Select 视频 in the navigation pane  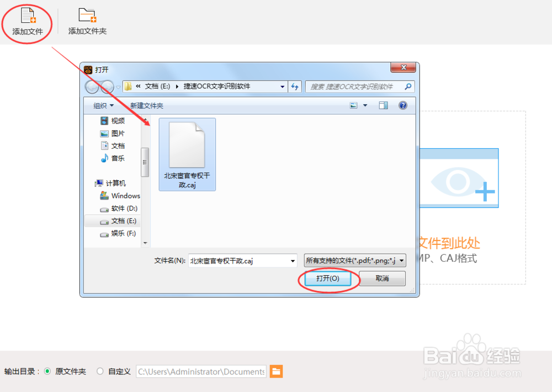pos(113,121)
